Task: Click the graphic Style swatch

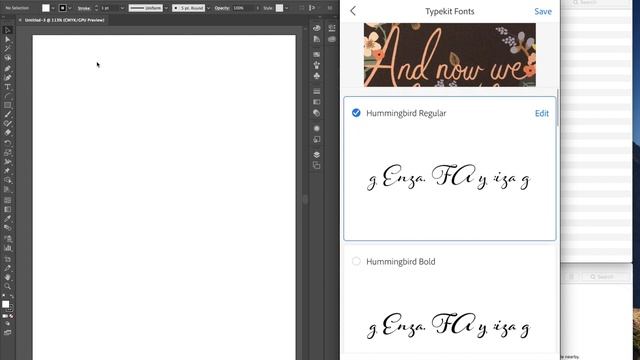Action: point(280,8)
